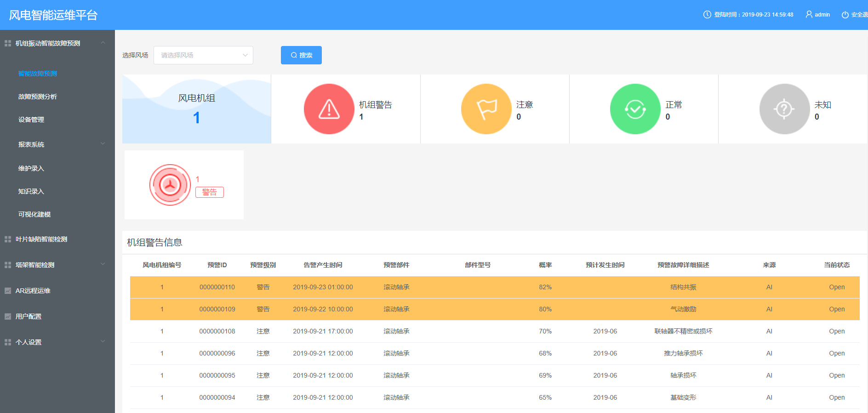Image resolution: width=868 pixels, height=413 pixels.
Task: Click the 气动激励 fault description cell
Action: point(683,309)
